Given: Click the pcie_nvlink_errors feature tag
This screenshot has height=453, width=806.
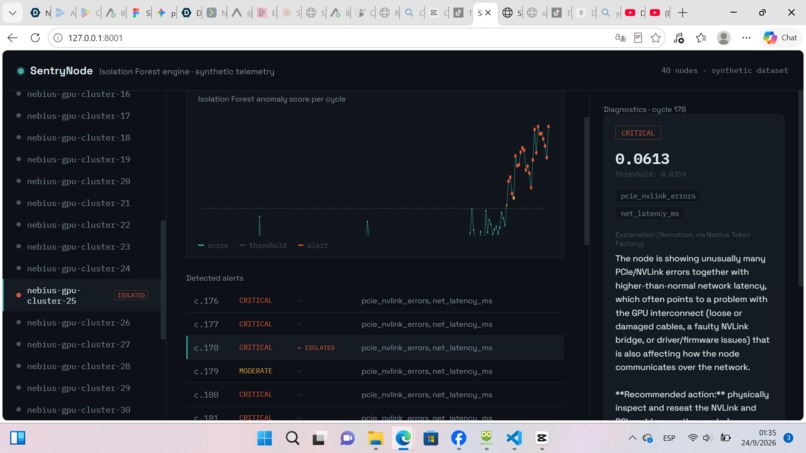Looking at the screenshot, I should (657, 196).
